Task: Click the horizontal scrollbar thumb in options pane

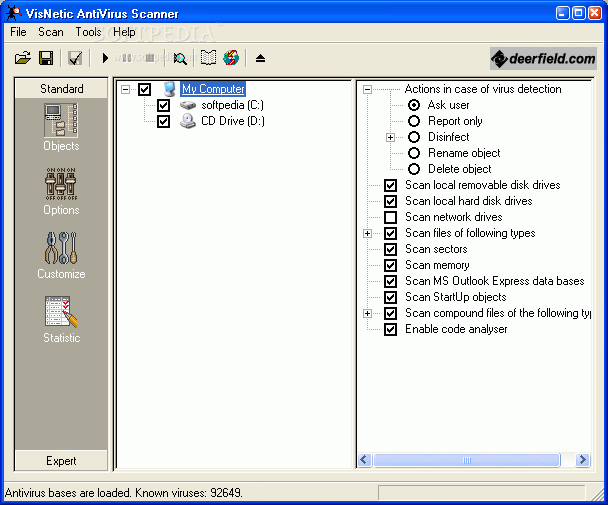Action: point(466,460)
